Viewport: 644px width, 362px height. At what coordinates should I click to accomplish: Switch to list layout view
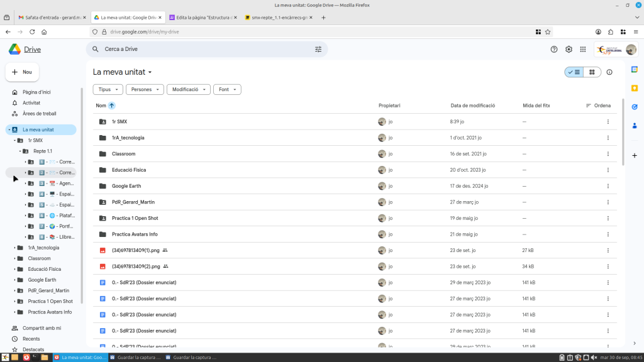click(574, 72)
